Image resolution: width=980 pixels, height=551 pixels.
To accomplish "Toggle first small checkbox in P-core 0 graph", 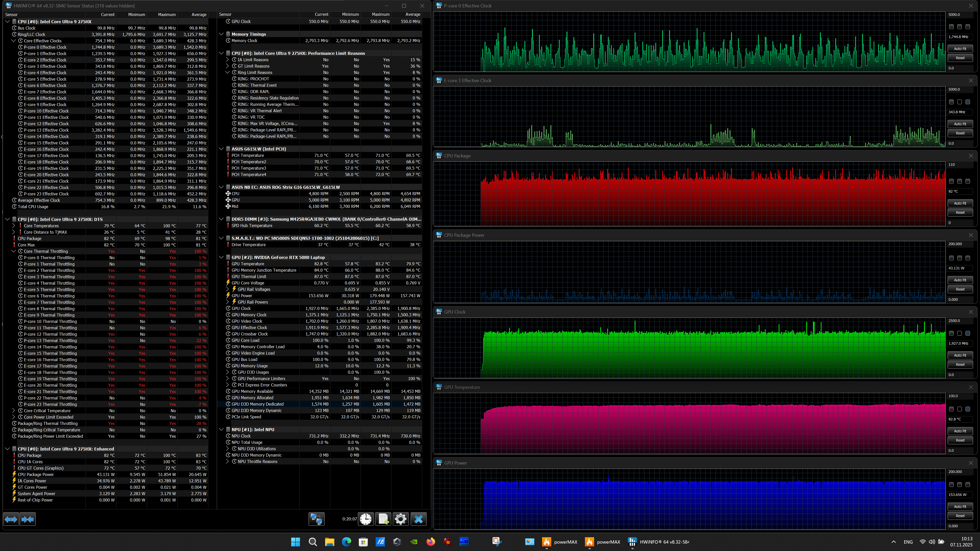I will pos(951,27).
